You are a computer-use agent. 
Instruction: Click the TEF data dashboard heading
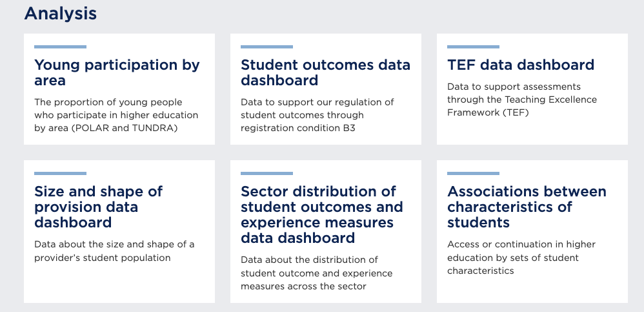(521, 65)
